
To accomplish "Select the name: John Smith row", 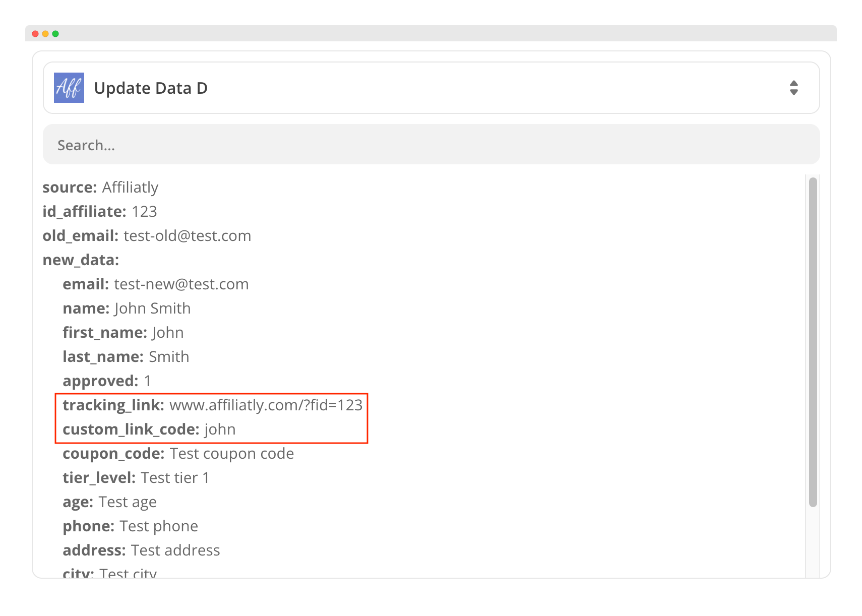I will tap(127, 309).
